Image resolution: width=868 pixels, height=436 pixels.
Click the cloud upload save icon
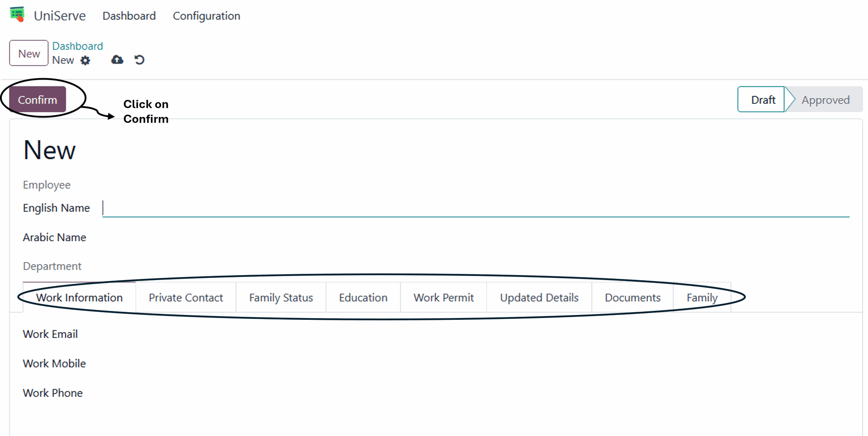tap(117, 60)
